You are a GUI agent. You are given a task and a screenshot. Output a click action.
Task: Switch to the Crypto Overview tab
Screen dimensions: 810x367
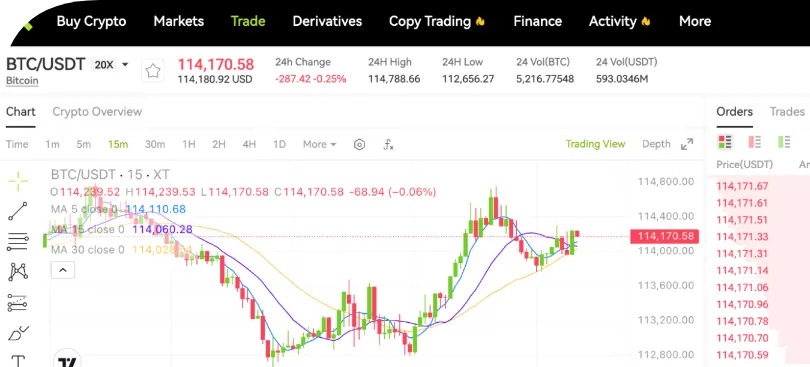(x=97, y=112)
